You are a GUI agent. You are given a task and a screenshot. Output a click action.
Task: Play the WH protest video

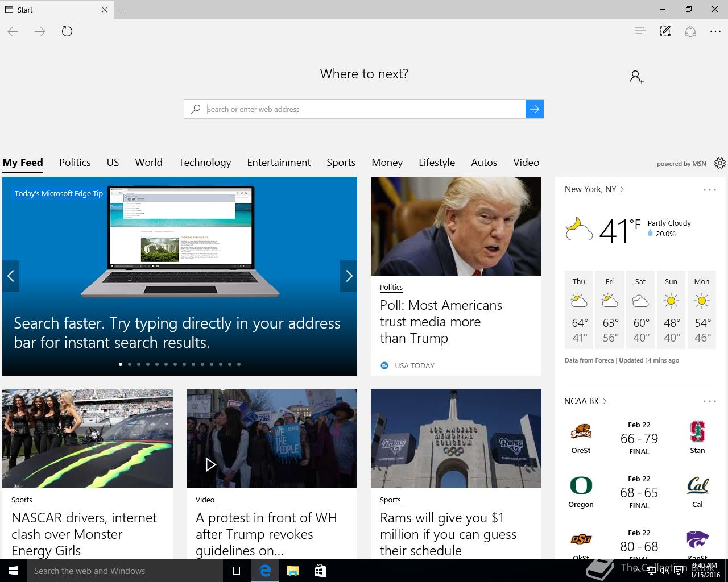point(210,465)
